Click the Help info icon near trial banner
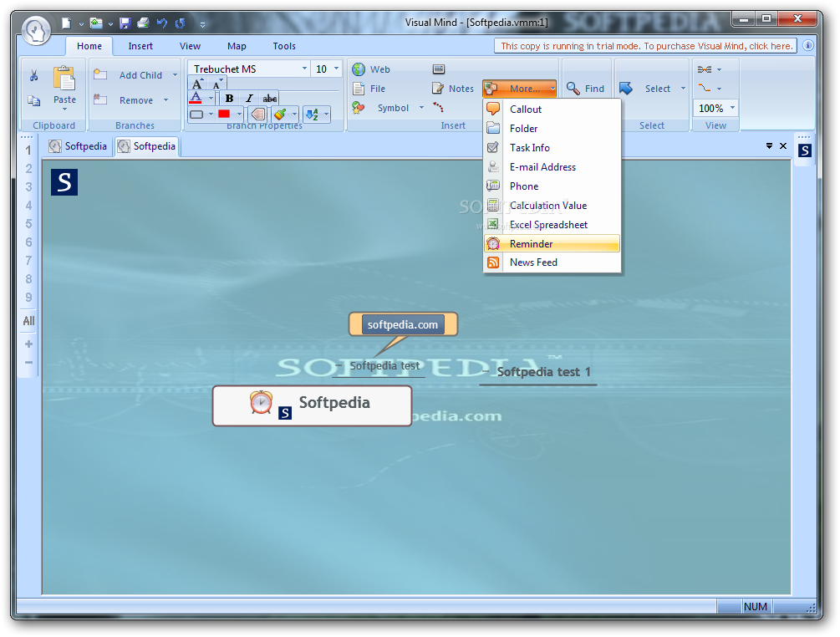The image size is (840, 637). (x=808, y=46)
